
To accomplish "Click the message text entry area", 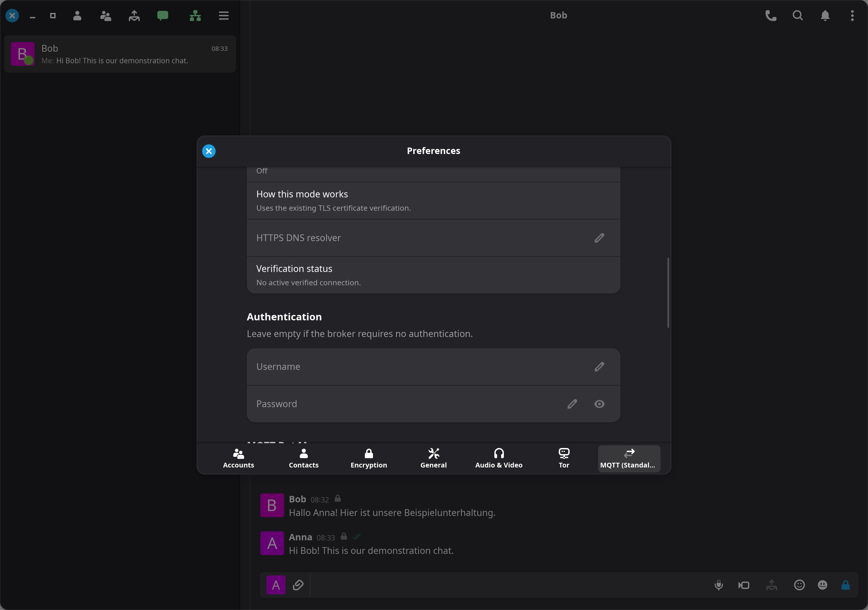I will 509,585.
